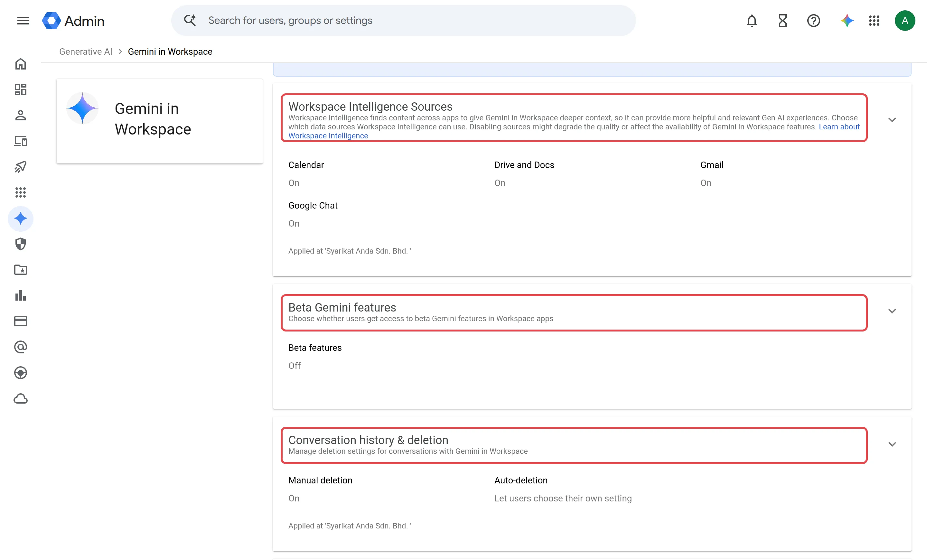Open the Reporting bar chart sidebar icon
The width and height of the screenshot is (927, 560).
click(x=20, y=295)
